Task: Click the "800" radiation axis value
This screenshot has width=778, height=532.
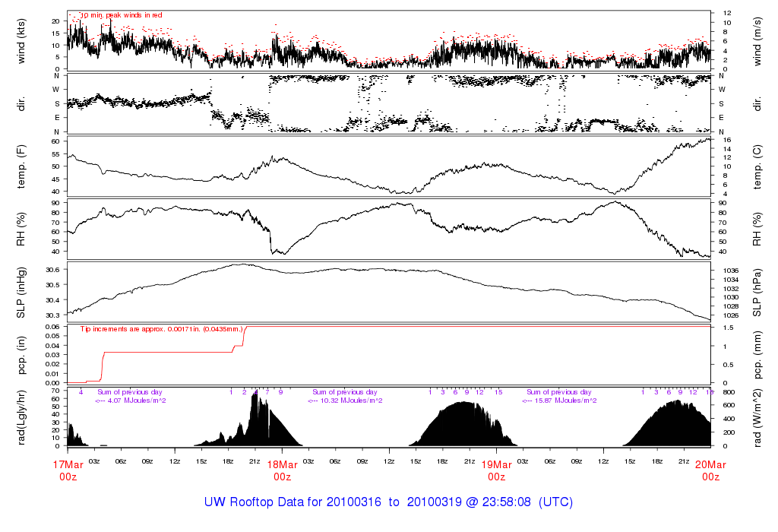Action: click(729, 393)
